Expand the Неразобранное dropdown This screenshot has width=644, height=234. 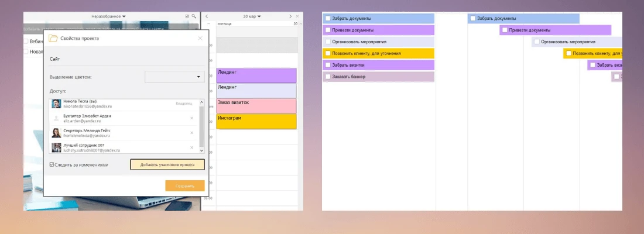pyautogui.click(x=112, y=16)
